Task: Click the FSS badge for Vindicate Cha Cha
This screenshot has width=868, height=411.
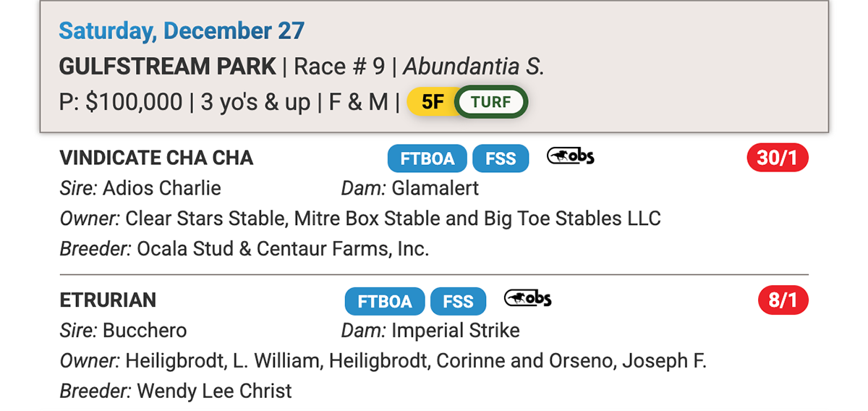Action: tap(501, 158)
